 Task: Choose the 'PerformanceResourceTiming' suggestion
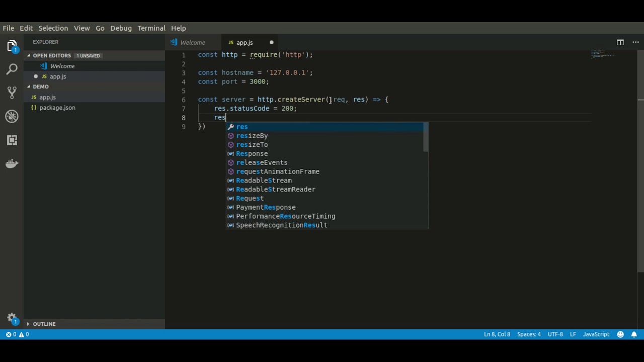click(325, 216)
